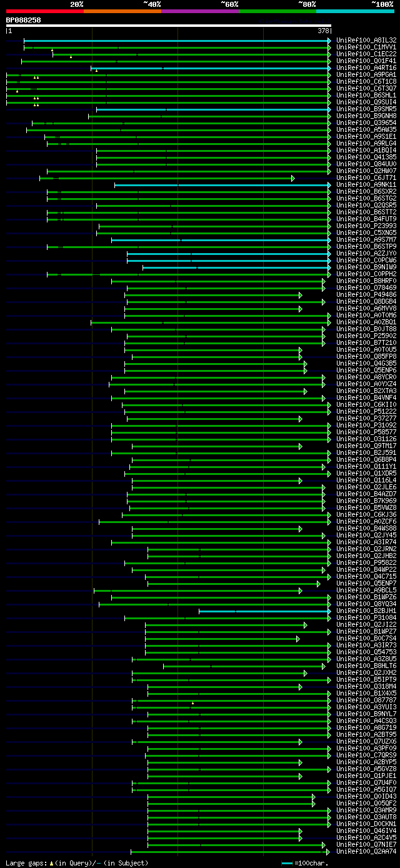Click the green 80% identity legend segment
Screen dimensions: 400x868
pyautogui.click(x=277, y=11)
